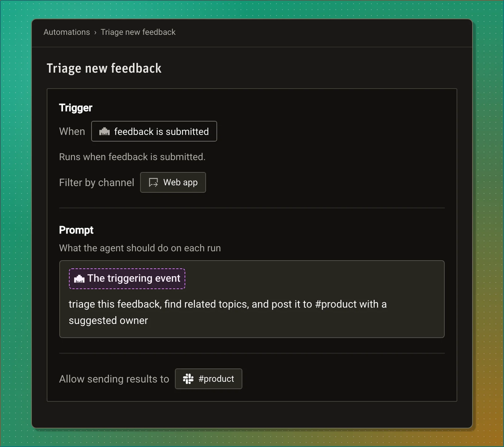The height and width of the screenshot is (447, 504).
Task: Click the trigger icon beside 'feedback is submitted'
Action: click(105, 132)
